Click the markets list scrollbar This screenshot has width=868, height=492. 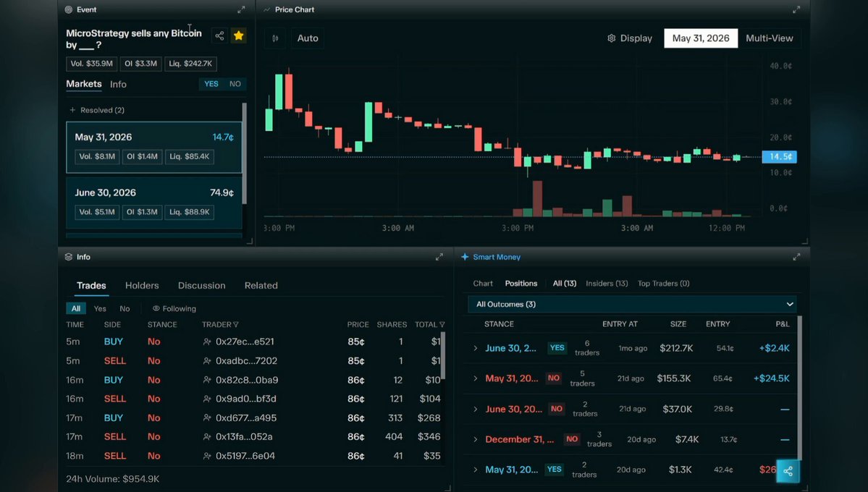[244, 153]
